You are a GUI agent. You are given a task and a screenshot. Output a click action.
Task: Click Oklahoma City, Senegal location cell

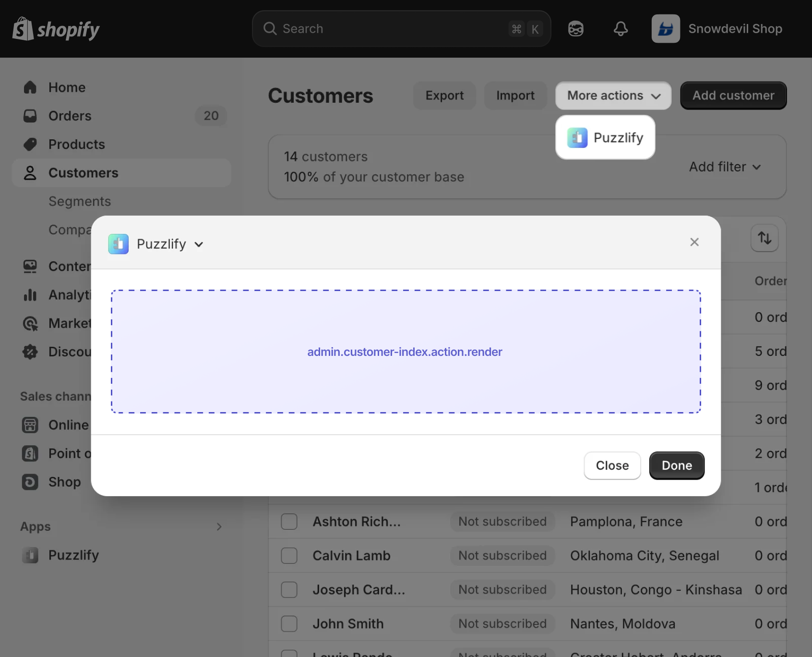point(645,556)
